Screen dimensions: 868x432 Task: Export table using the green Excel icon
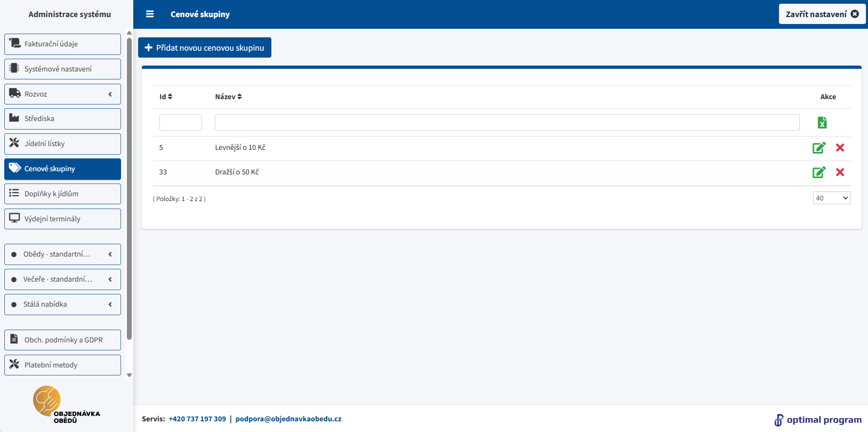(822, 123)
